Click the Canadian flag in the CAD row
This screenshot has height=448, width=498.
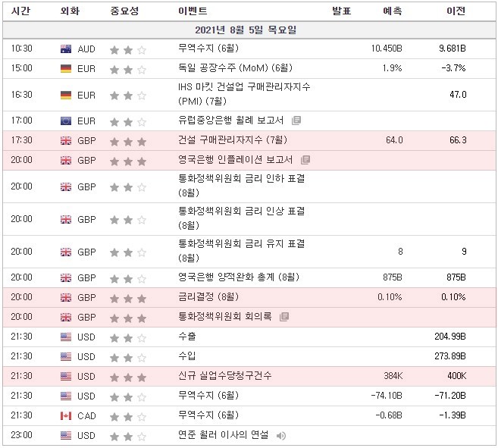(x=66, y=415)
